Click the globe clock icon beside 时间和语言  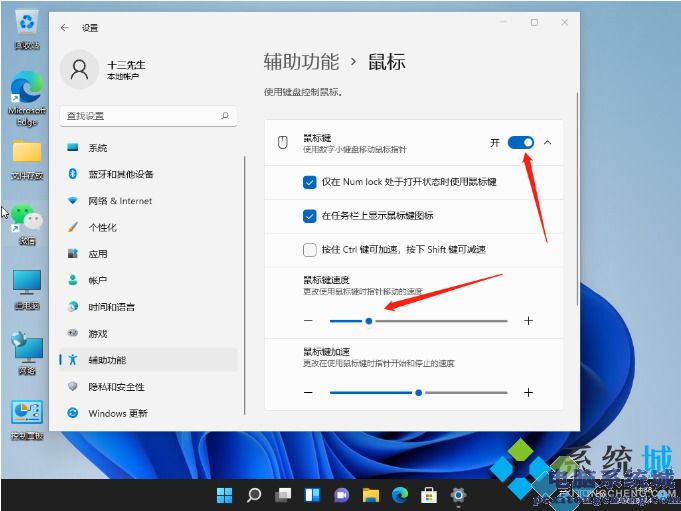(x=73, y=307)
